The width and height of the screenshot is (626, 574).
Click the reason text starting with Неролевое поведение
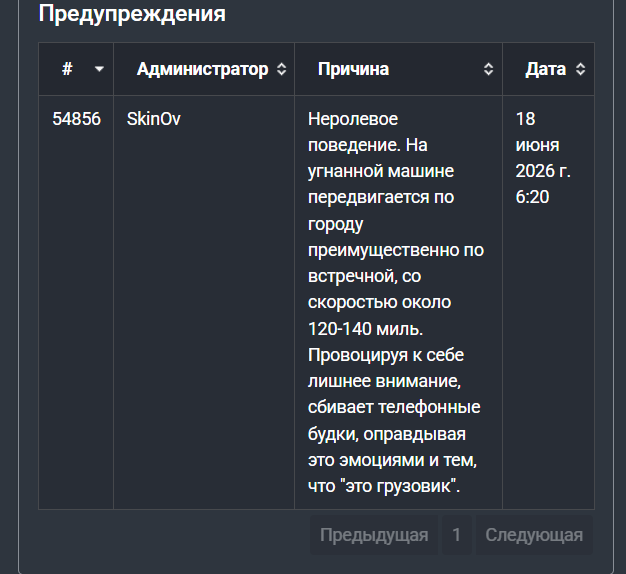tap(396, 303)
